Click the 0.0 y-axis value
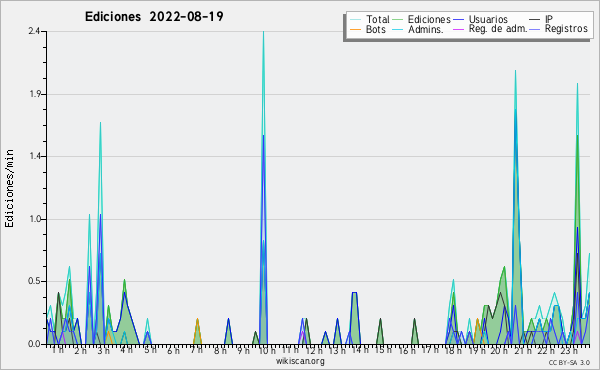 [34, 344]
